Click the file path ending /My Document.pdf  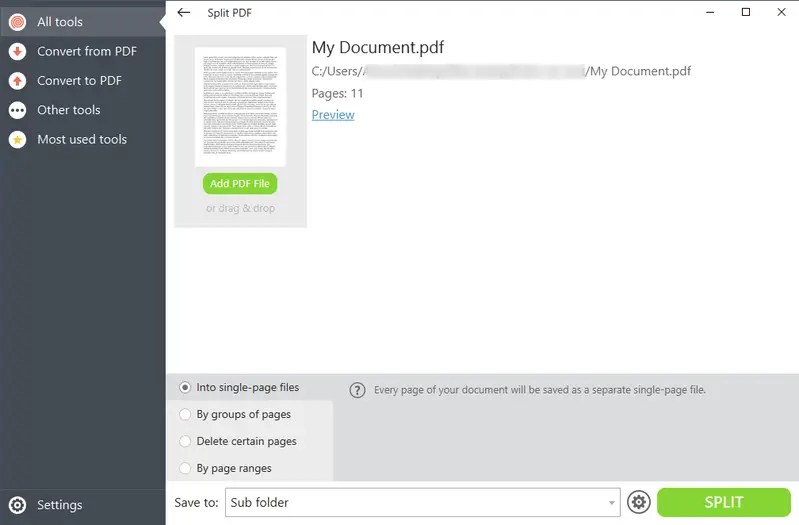point(501,71)
